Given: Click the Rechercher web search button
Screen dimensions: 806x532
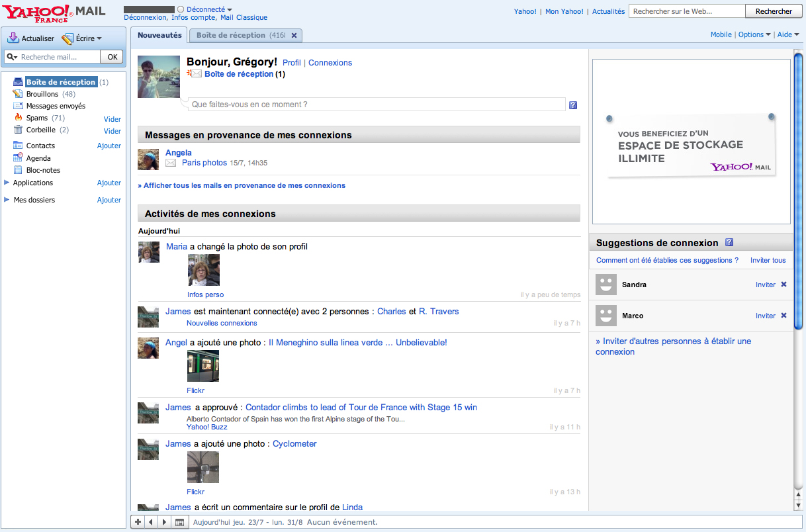Looking at the screenshot, I should [774, 11].
